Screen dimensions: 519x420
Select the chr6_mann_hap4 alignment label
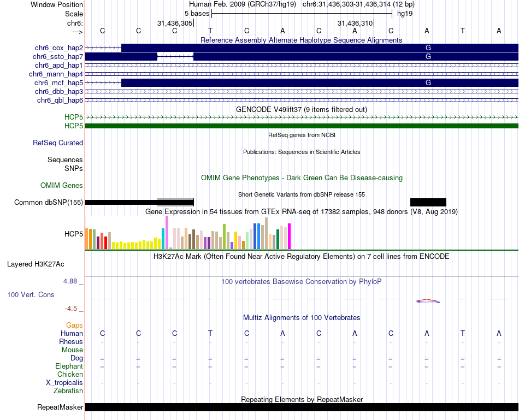click(56, 74)
